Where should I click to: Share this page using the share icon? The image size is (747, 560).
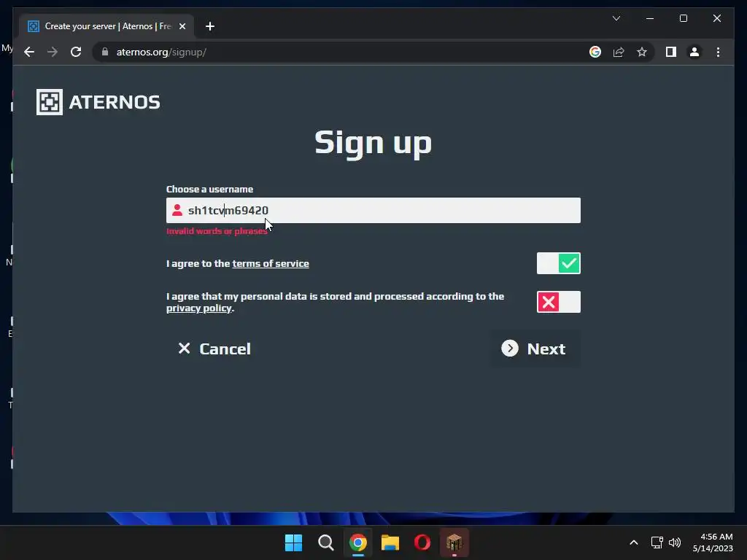point(619,52)
